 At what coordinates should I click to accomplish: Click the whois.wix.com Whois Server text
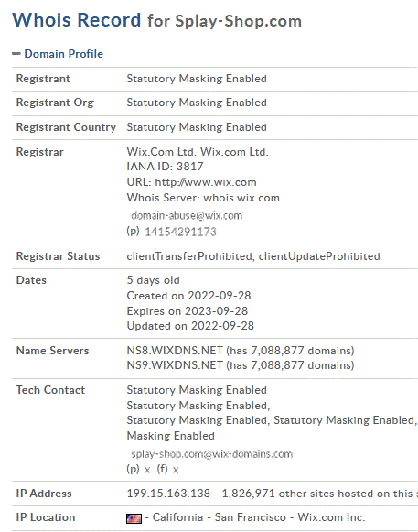(241, 198)
